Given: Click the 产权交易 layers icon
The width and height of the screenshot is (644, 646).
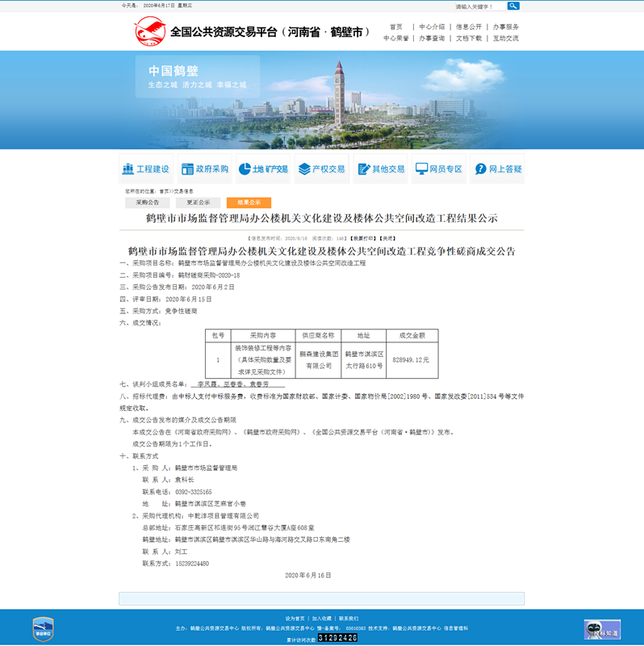Looking at the screenshot, I should 304,169.
